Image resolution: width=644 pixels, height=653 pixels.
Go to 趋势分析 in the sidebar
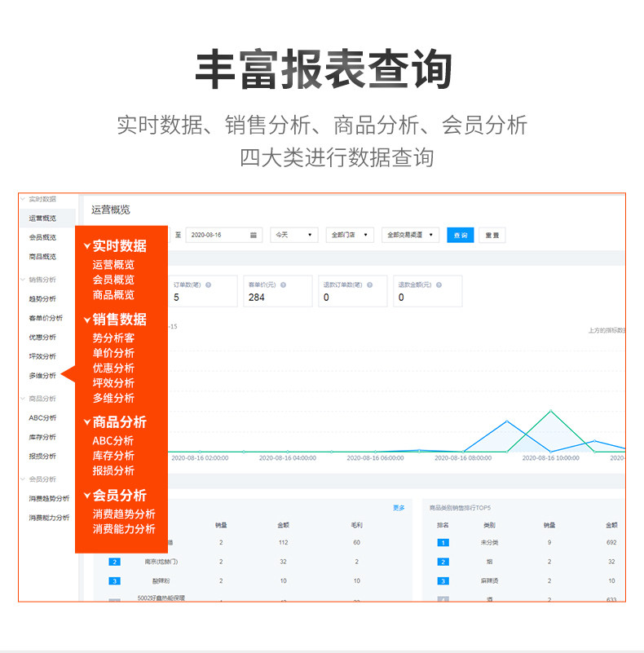click(42, 298)
